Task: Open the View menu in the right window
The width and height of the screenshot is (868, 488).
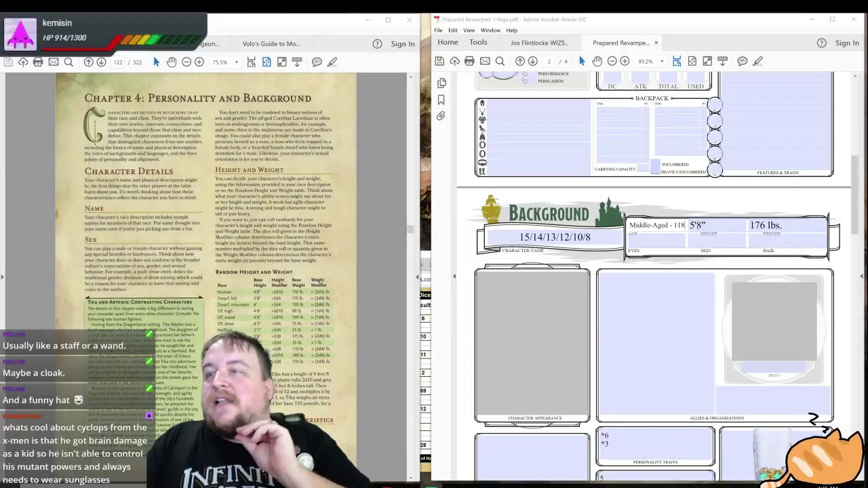Action: click(x=469, y=30)
